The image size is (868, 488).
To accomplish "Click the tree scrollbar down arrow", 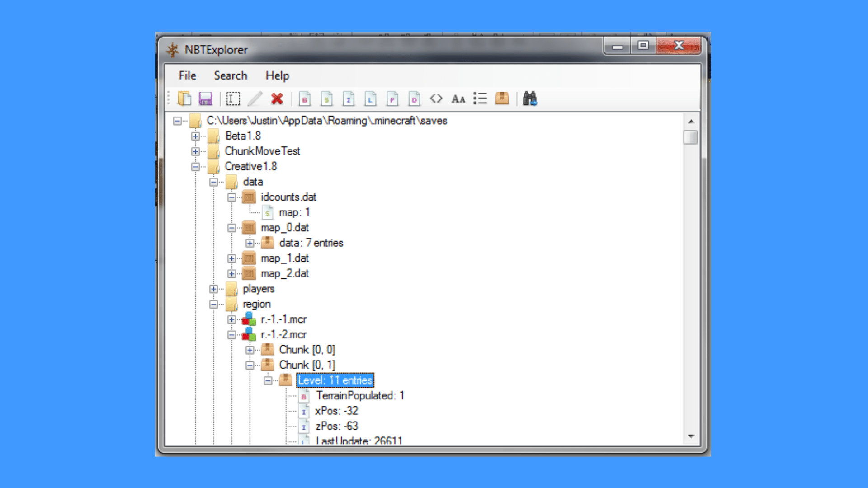I will [x=691, y=436].
